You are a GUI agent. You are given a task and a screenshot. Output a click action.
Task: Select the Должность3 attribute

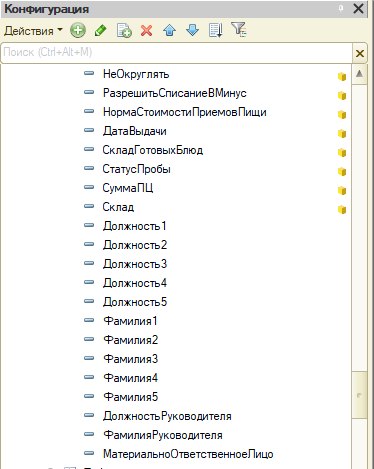click(x=135, y=264)
